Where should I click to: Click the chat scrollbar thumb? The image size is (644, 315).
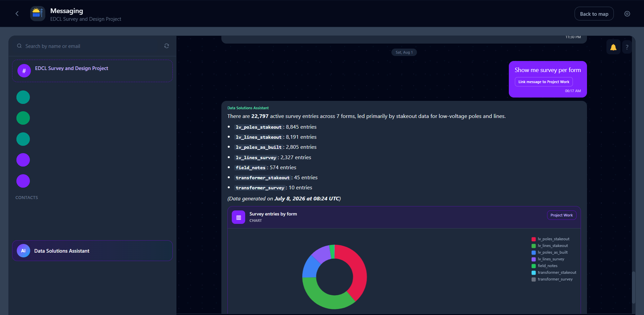pos(633,288)
